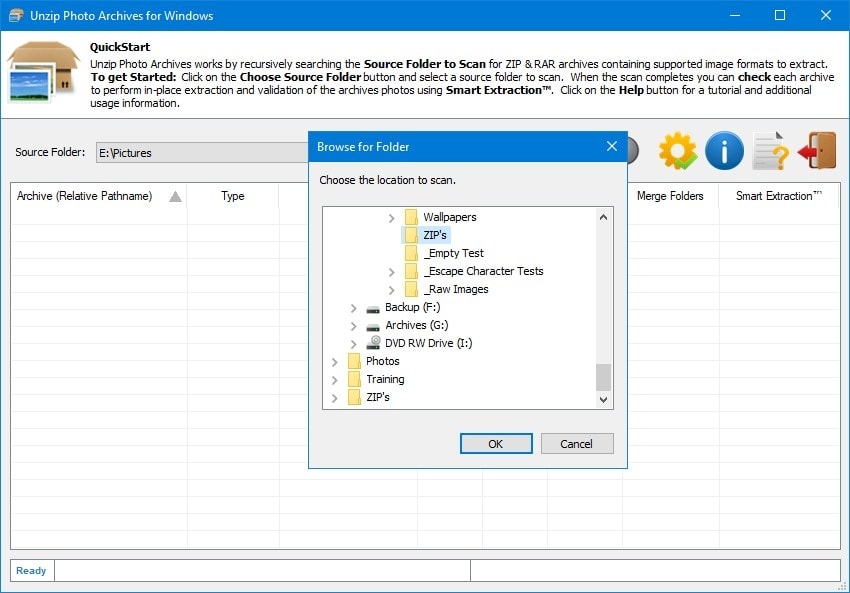Expand the _Escape Character Tests folder
Screen dimensions: 850x593
tap(391, 272)
